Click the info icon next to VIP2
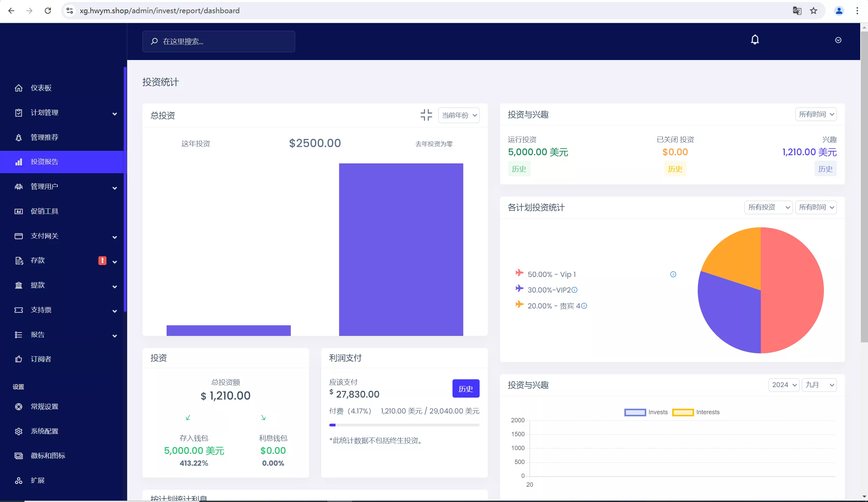Image resolution: width=868 pixels, height=502 pixels. click(x=575, y=290)
